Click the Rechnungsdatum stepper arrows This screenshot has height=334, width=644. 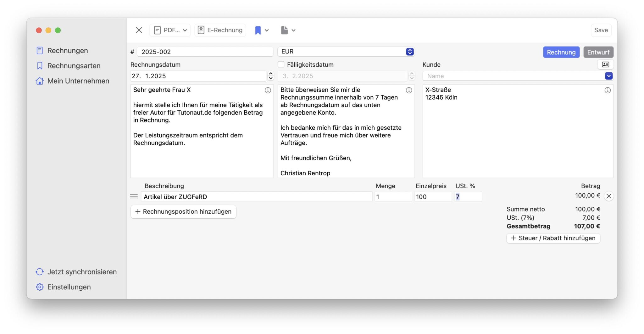[x=270, y=76]
